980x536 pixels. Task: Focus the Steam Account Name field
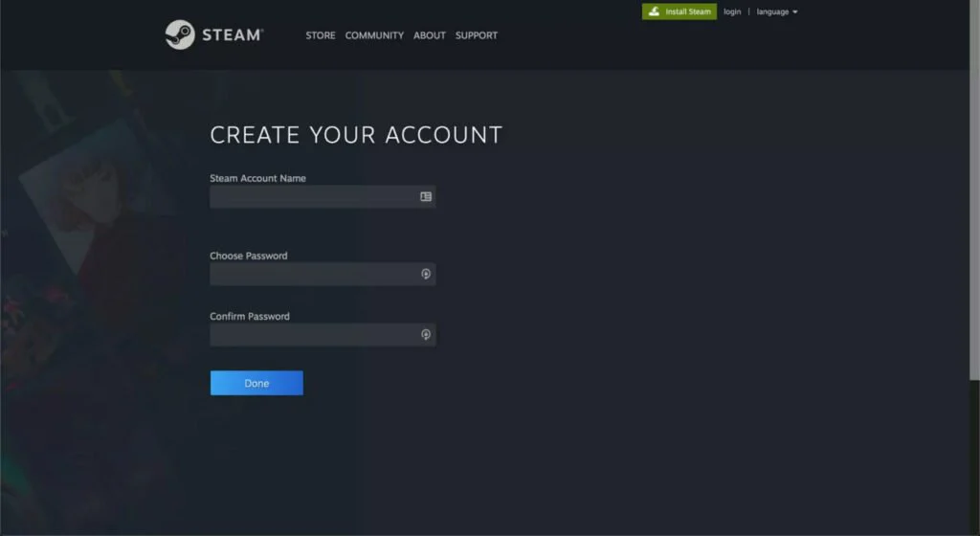point(311,196)
